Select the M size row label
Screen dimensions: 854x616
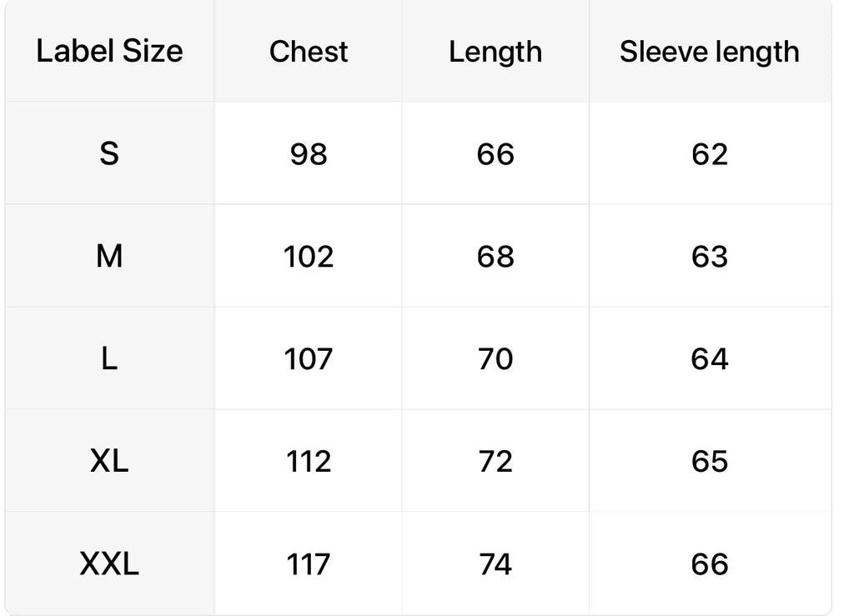(x=109, y=256)
